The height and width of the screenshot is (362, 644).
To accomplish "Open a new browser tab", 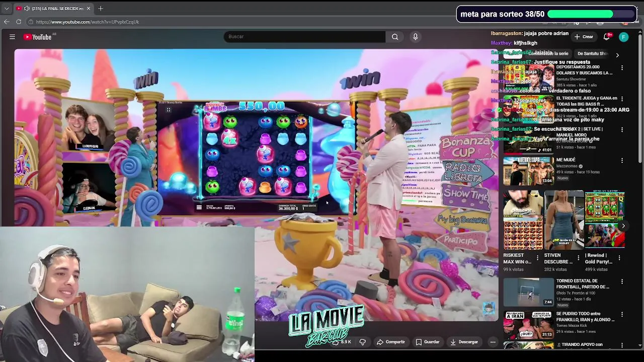I will tap(101, 9).
